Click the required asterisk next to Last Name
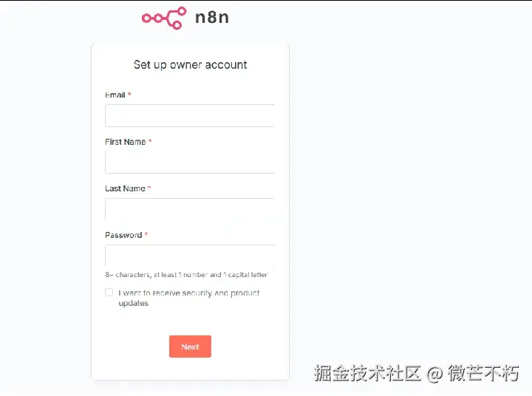Viewport: 532px width, 396px height. pyautogui.click(x=149, y=188)
